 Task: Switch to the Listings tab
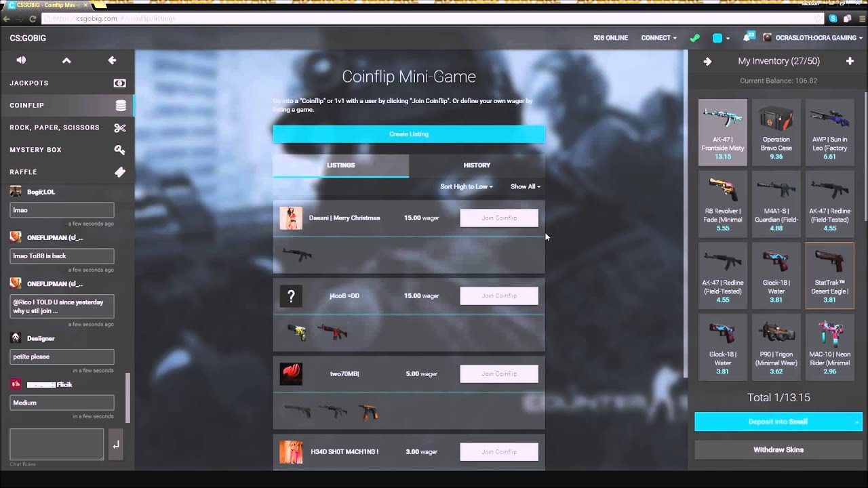pyautogui.click(x=340, y=165)
